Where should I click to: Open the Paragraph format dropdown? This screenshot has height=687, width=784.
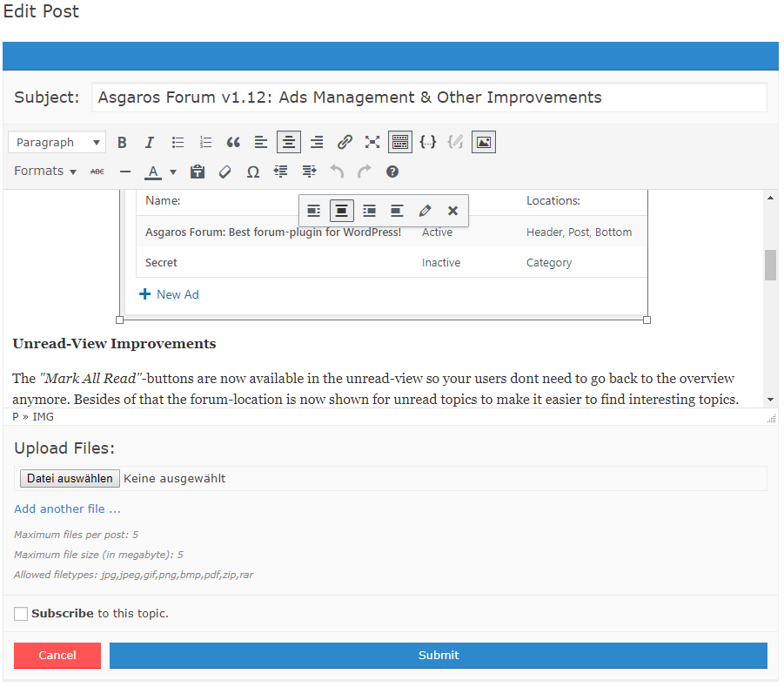pyautogui.click(x=57, y=142)
